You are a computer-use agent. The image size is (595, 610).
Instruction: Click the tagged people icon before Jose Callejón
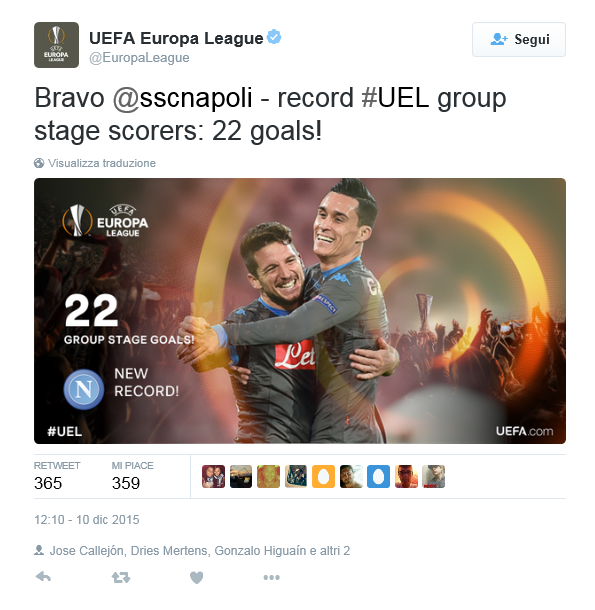[x=39, y=550]
